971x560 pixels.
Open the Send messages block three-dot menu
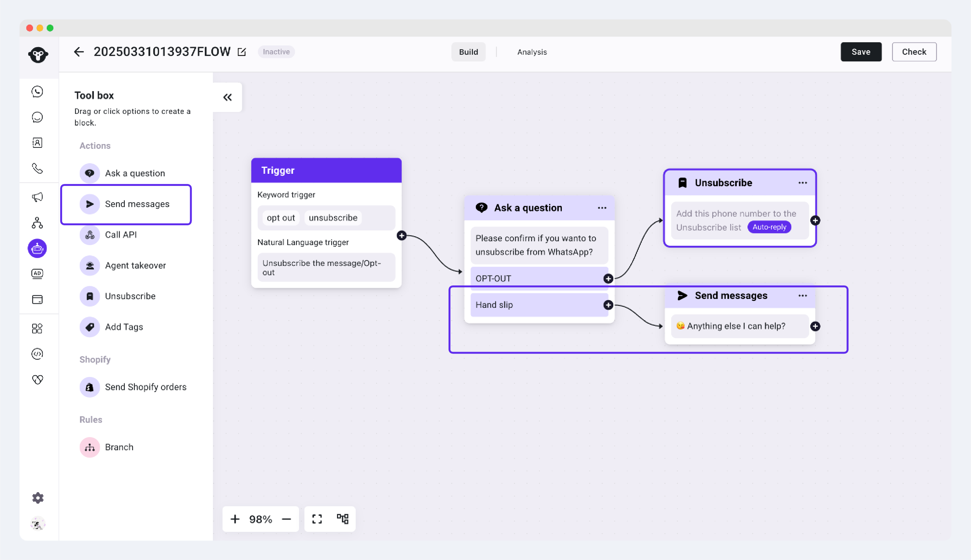803,296
